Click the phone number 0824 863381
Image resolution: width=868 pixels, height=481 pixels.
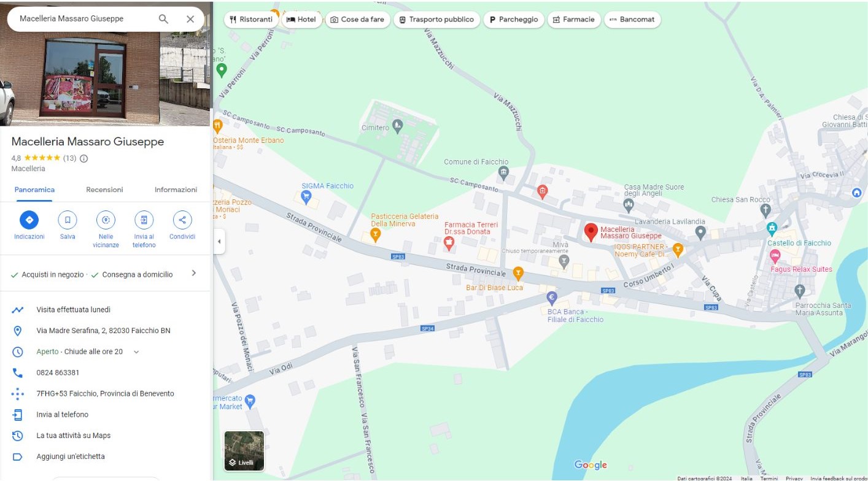58,372
